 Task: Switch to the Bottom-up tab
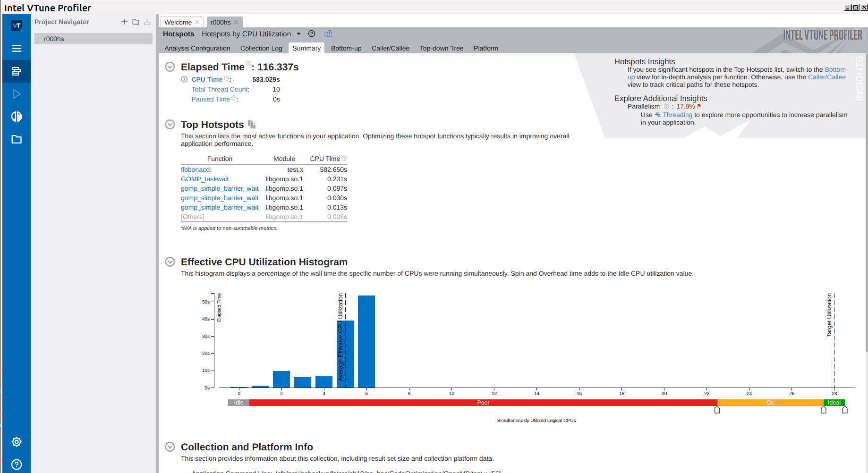pos(346,48)
